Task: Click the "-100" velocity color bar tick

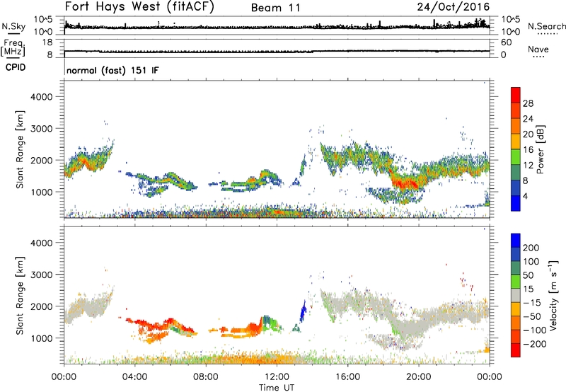Action: pos(535,330)
